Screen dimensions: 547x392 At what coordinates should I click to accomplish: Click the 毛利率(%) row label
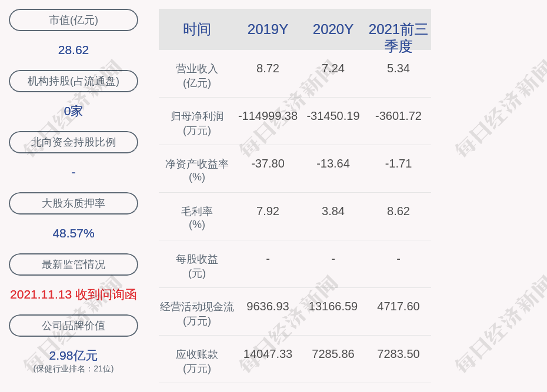pos(197,218)
